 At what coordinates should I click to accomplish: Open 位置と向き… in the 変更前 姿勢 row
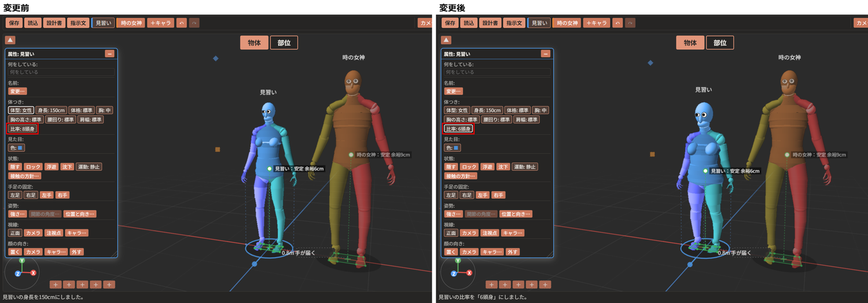[80, 214]
